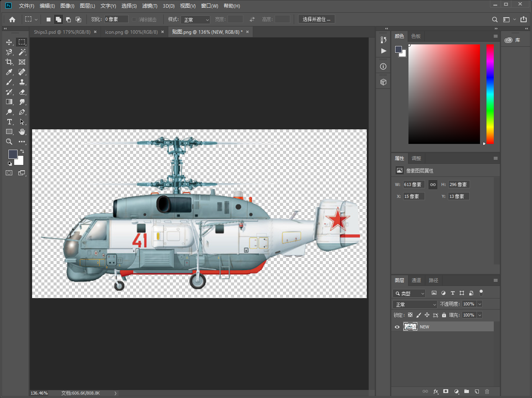532x398 pixels.
Task: Hide the NEW layer with eye icon
Action: (x=397, y=327)
